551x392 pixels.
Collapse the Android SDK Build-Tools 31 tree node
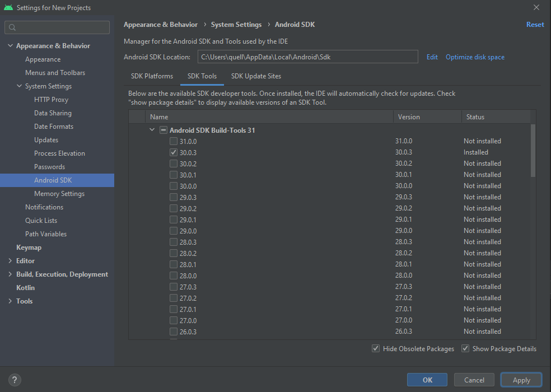[x=152, y=130]
